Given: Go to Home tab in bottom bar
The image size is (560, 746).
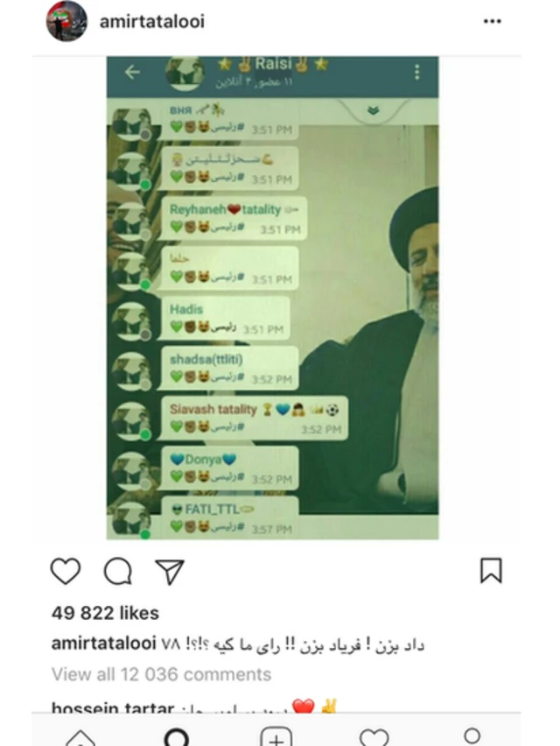Looking at the screenshot, I should (x=80, y=737).
